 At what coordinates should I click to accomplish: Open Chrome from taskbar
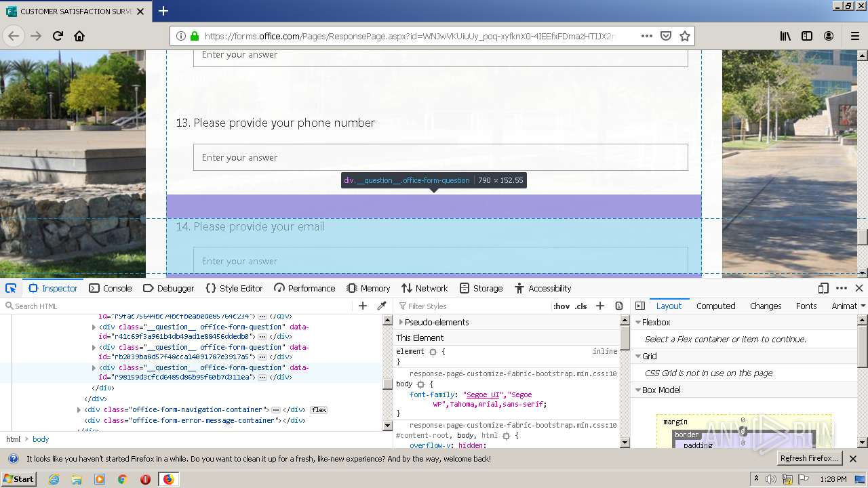click(122, 479)
